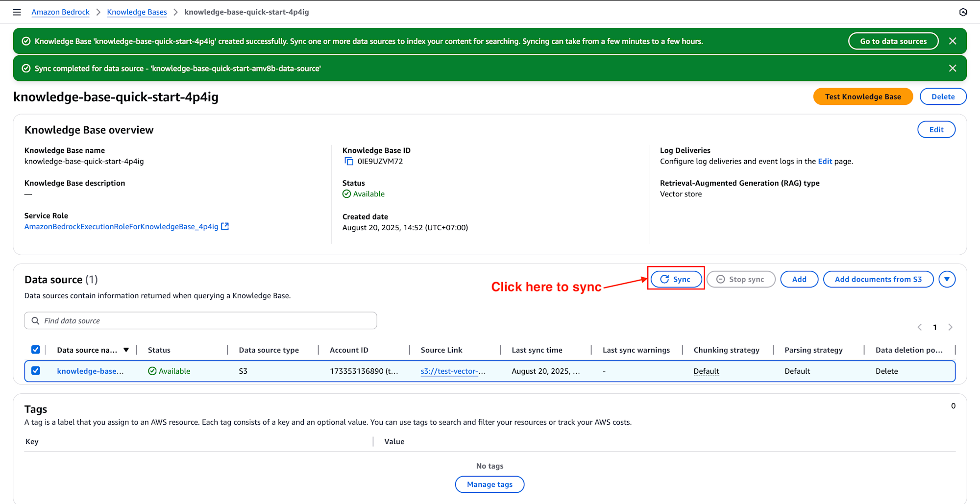The image size is (980, 504).
Task: Toggle the select-all data sources checkbox
Action: click(35, 350)
